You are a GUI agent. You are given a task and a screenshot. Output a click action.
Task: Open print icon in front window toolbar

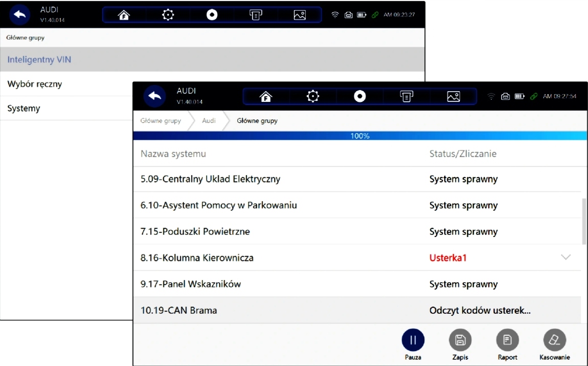(406, 96)
